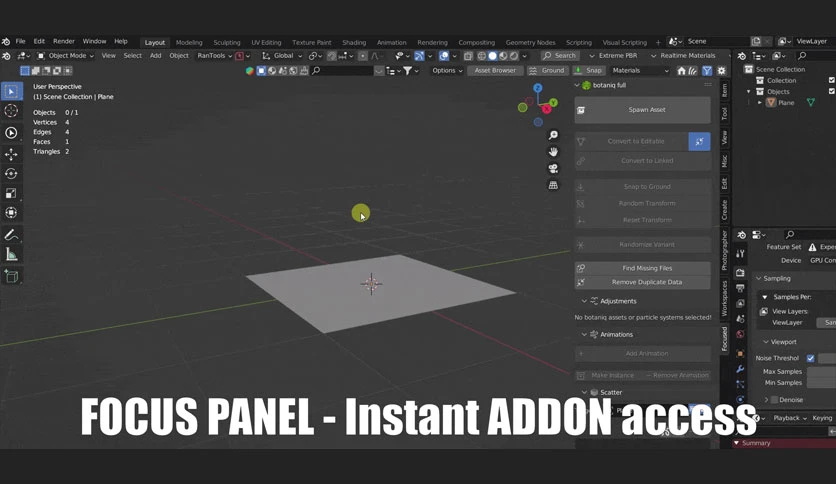Open the Object properties orange square tab
Screen dimensions: 836x484
740,353
